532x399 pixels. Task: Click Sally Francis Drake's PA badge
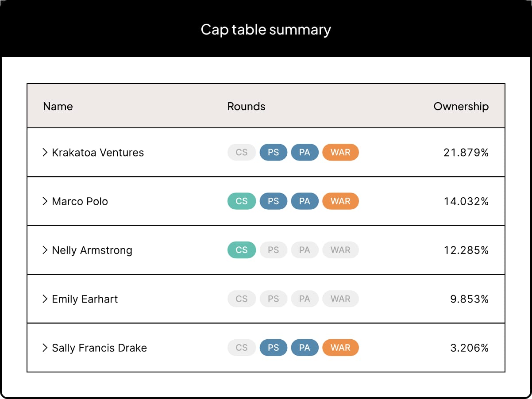point(305,348)
